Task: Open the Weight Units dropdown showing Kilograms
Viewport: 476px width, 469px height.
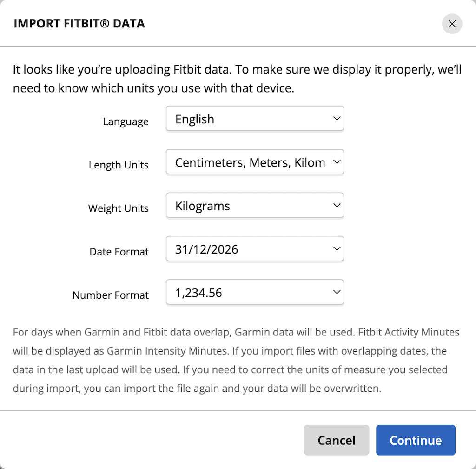Action: 255,206
